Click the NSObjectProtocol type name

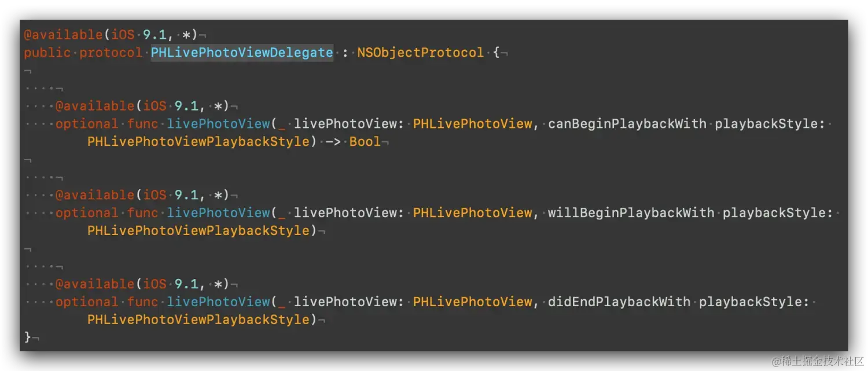(421, 53)
